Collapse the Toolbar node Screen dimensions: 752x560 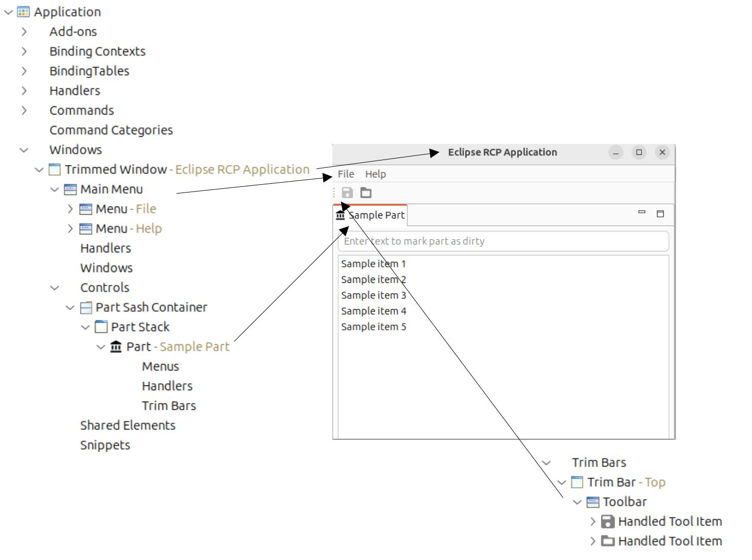[x=578, y=502]
